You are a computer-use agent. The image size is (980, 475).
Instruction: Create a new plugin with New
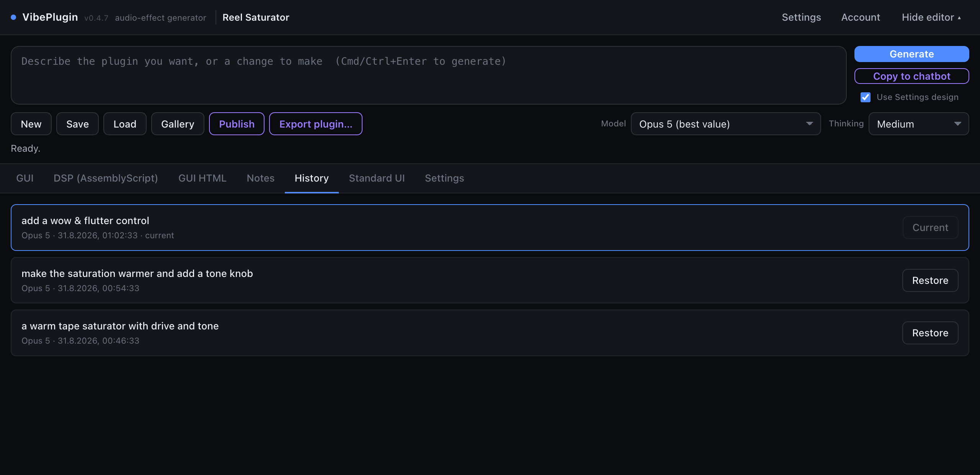(x=31, y=124)
